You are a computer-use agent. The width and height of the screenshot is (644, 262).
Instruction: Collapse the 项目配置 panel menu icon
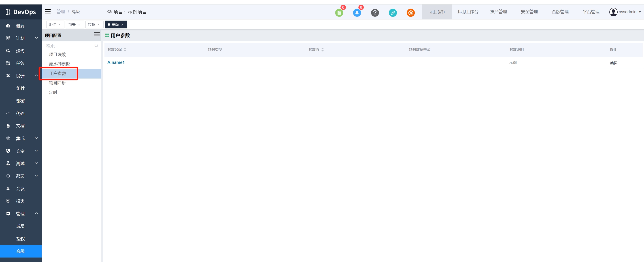97,34
